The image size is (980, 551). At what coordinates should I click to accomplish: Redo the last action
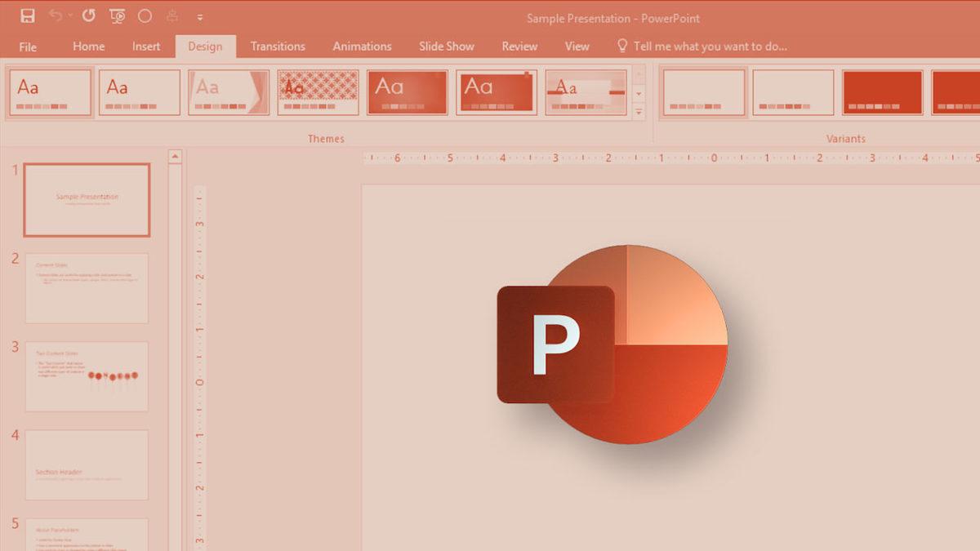tap(89, 15)
